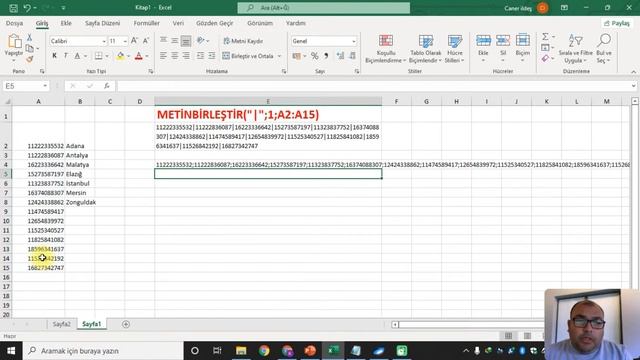Viewport: 640px width, 360px height.
Task: Click the File Explorer taskbar icon
Action: [x=241, y=351]
